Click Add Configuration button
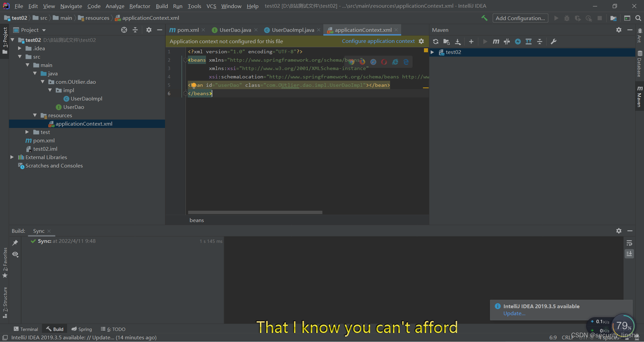The height and width of the screenshot is (342, 644). coord(520,18)
